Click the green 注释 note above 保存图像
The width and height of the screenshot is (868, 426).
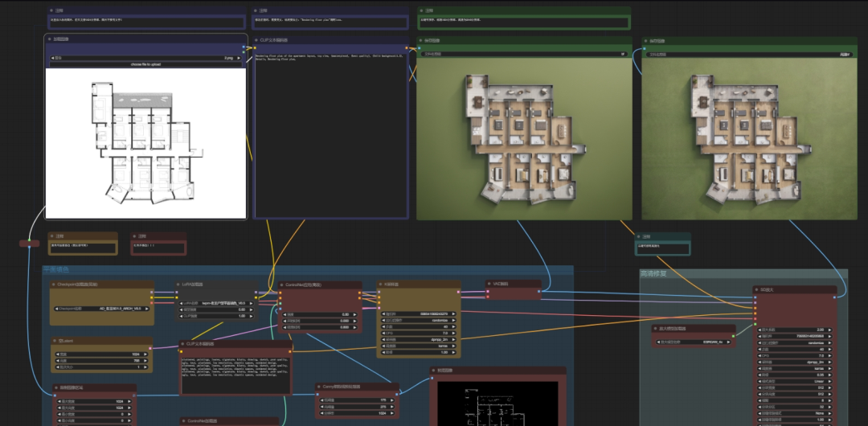click(x=524, y=18)
